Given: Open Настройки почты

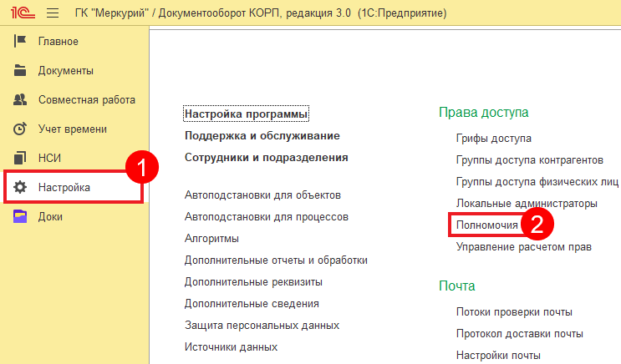Looking at the screenshot, I should coord(498,356).
